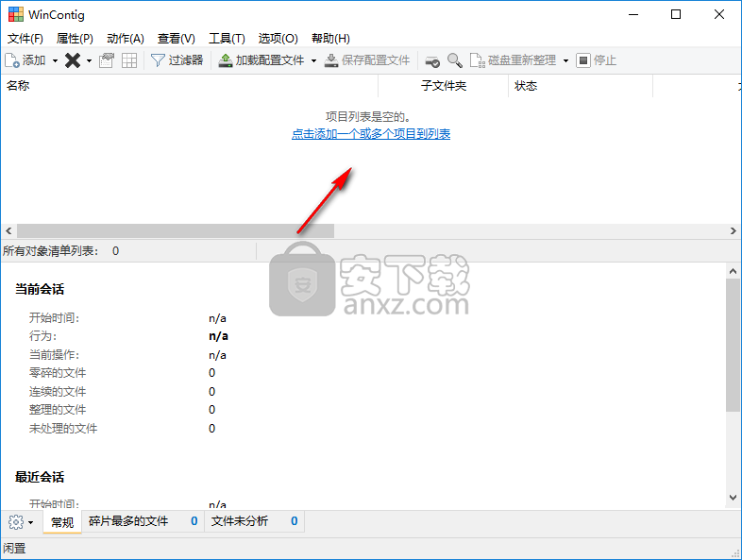The image size is (742, 560).
Task: Click the item properties clipboard icon
Action: pos(107,60)
